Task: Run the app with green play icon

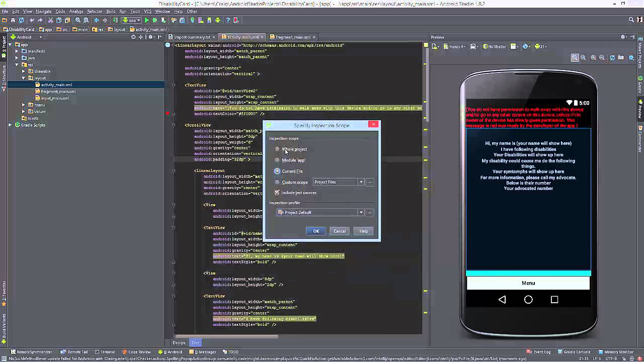Action: point(146,20)
